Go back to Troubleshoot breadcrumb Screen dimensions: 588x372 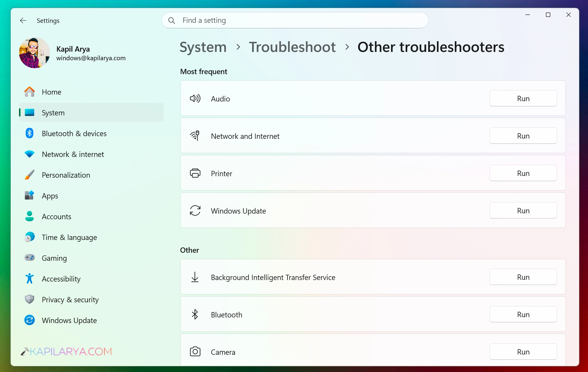292,47
